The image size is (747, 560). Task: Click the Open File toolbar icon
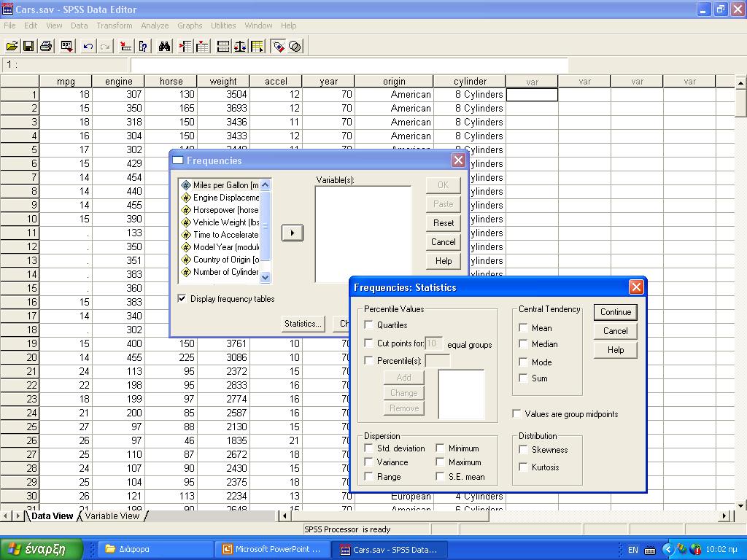12,46
